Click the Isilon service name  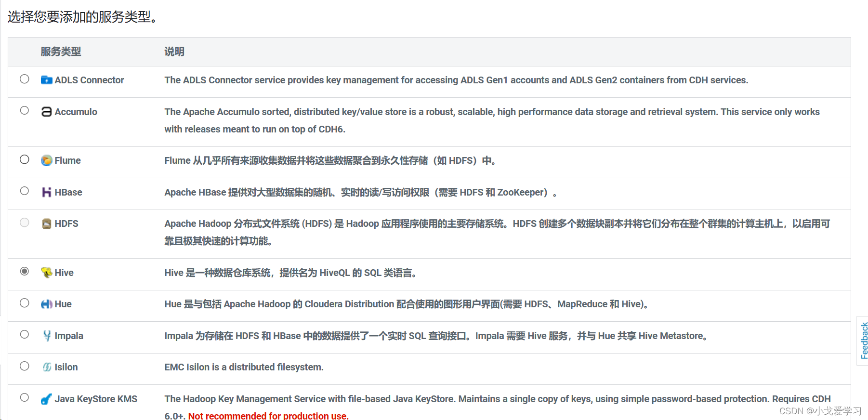pos(66,367)
